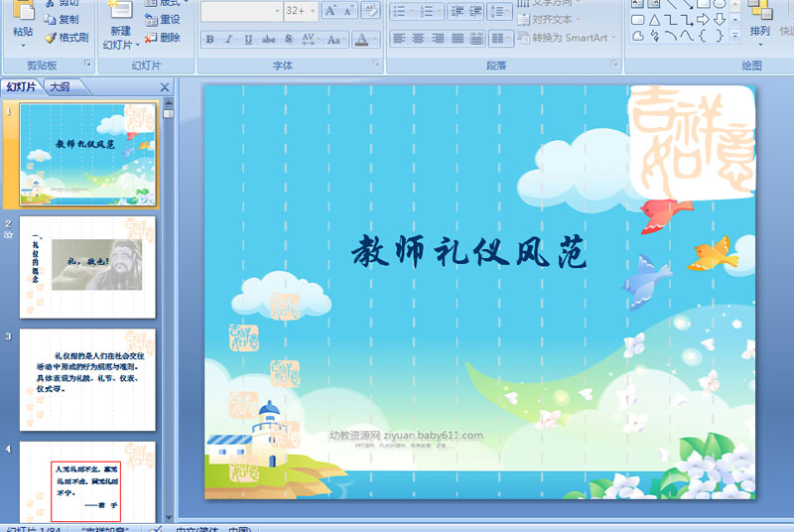Click the Format Painter (格式刷) icon
Image resolution: width=794 pixels, height=532 pixels.
tap(50, 38)
